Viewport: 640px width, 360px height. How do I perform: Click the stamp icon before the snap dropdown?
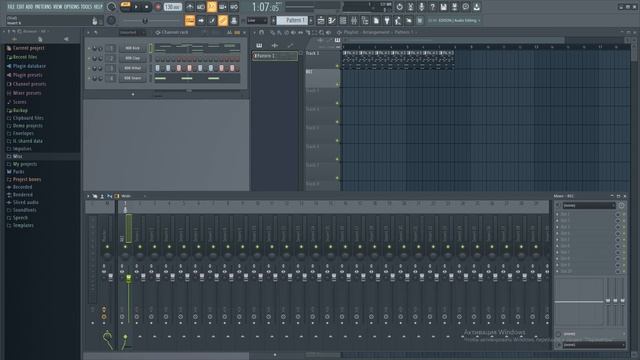coord(234,20)
